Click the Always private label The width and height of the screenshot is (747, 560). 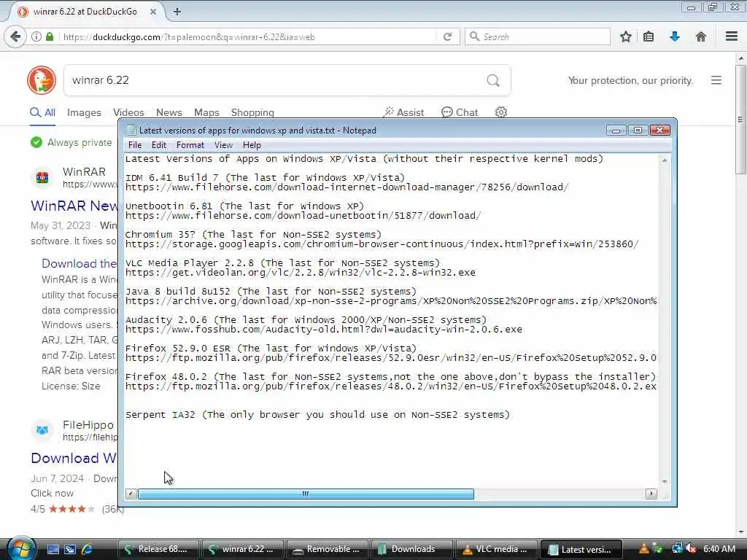(71, 142)
